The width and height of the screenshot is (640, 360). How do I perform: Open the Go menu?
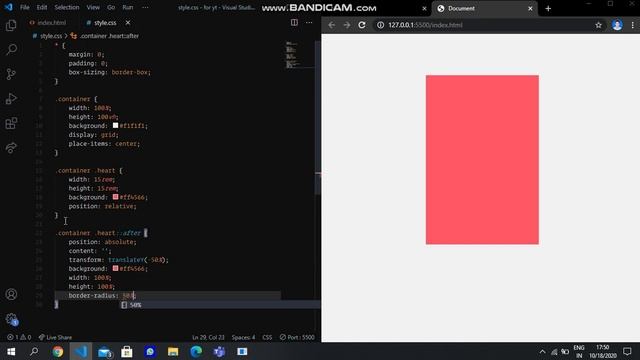coord(111,7)
